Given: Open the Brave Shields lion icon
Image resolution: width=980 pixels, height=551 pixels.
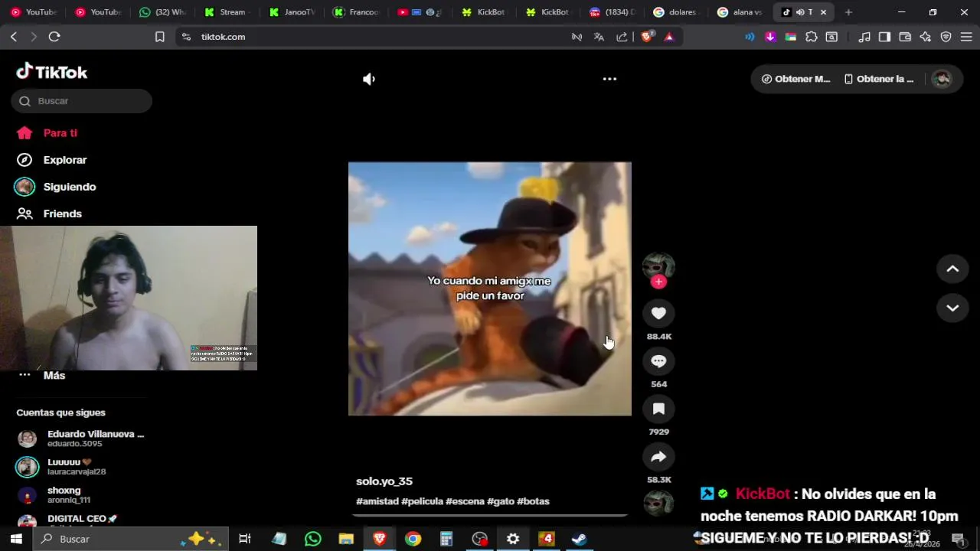Looking at the screenshot, I should coord(646,37).
